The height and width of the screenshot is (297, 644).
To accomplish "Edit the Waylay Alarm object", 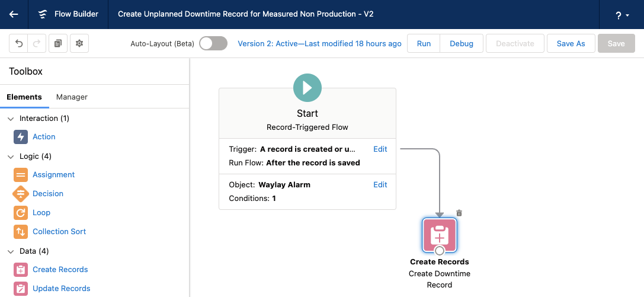I will [380, 185].
